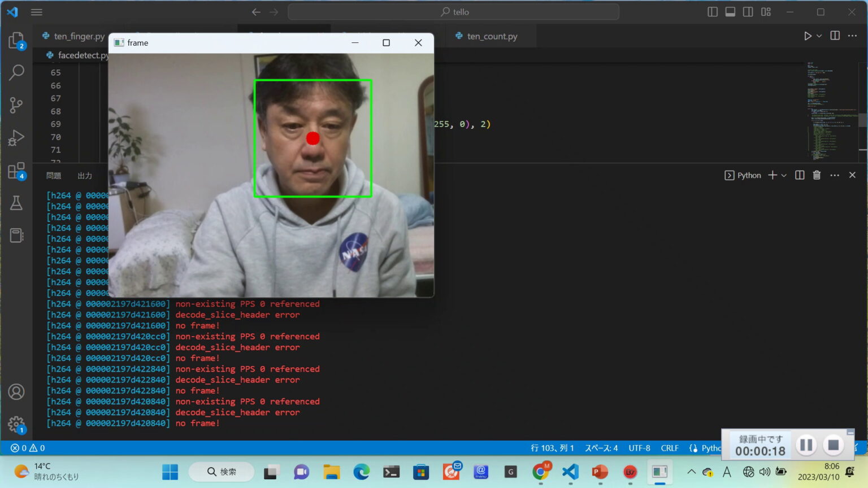This screenshot has width=868, height=488.
Task: Stop the screen recording
Action: tap(833, 445)
